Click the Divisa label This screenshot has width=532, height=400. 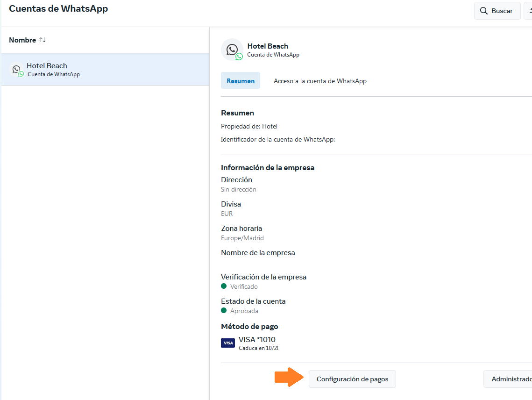pos(231,204)
